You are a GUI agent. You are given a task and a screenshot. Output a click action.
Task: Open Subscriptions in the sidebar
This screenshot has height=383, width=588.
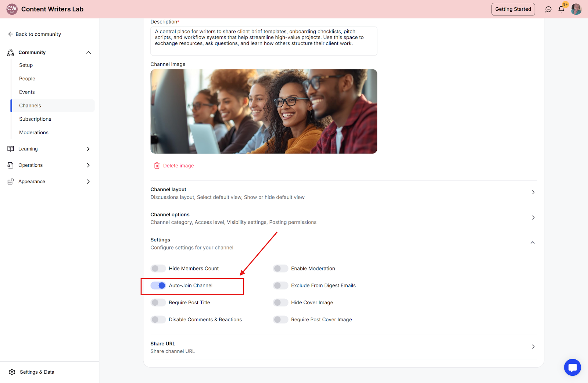tap(35, 119)
